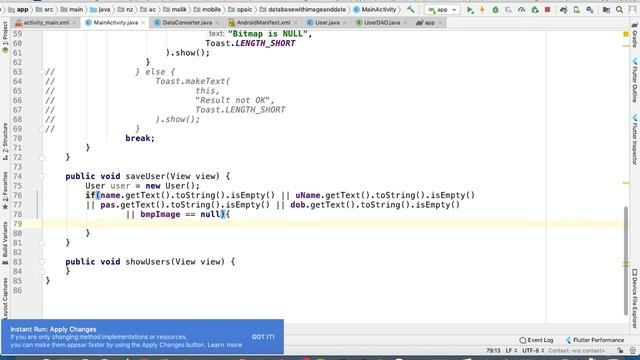Switch to User.java tab
This screenshot has height=360, width=640.
point(327,22)
